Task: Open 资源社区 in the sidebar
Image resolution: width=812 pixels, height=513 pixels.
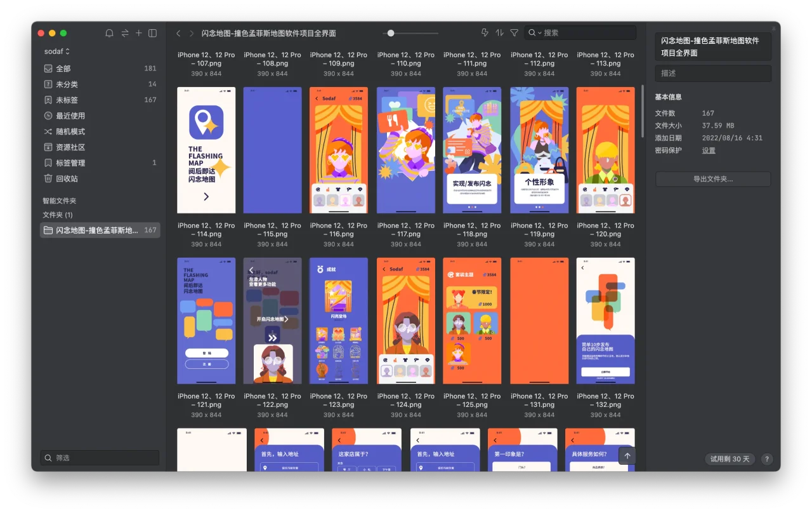Action: coord(100,147)
